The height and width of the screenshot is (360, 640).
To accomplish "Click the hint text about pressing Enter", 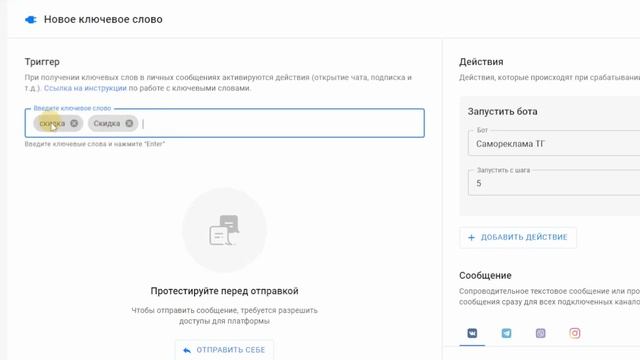I will [x=95, y=144].
